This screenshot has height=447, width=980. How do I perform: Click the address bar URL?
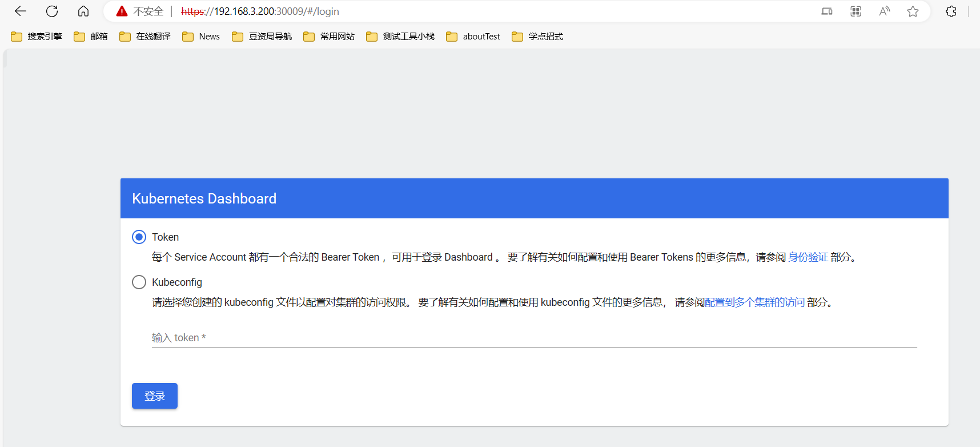[260, 11]
